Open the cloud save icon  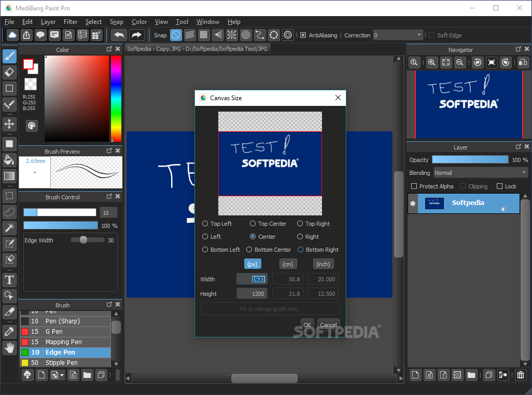click(x=12, y=35)
